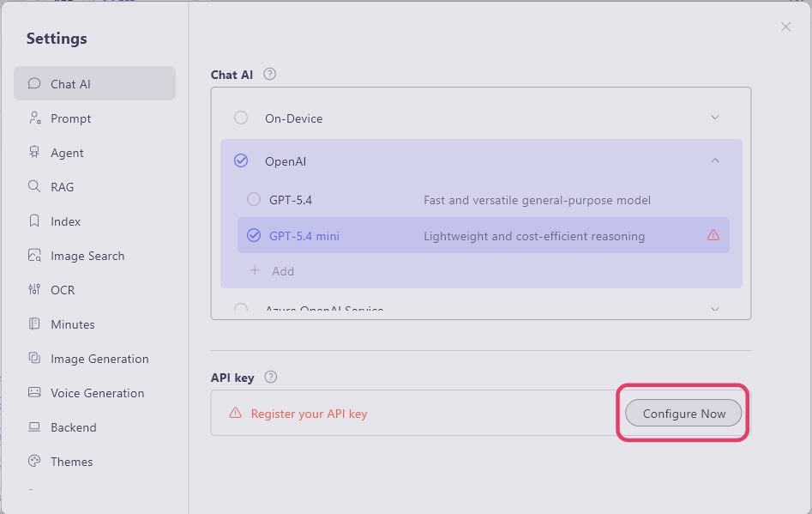812x514 pixels.
Task: Expand the On-Device provider chevron
Action: click(714, 118)
